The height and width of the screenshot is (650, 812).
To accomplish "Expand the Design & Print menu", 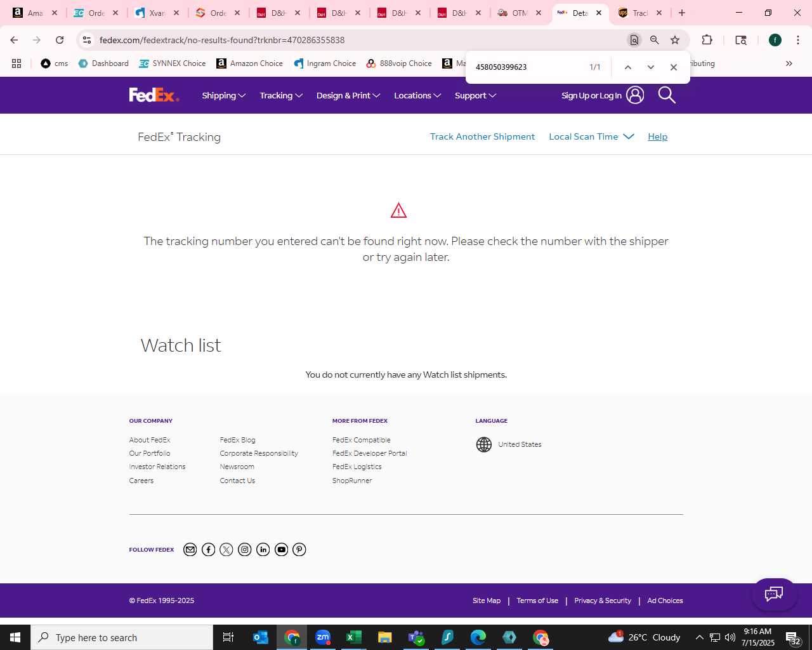I will [348, 96].
